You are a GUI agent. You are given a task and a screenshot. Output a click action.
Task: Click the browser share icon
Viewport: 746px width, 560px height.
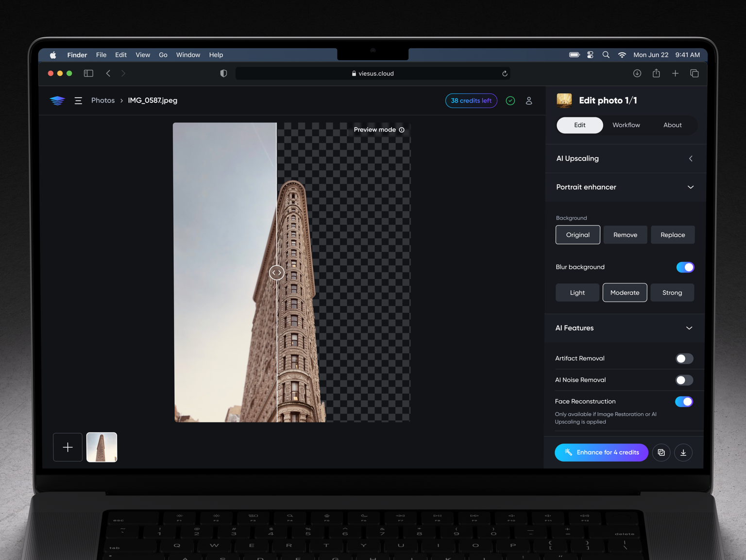[x=656, y=73]
